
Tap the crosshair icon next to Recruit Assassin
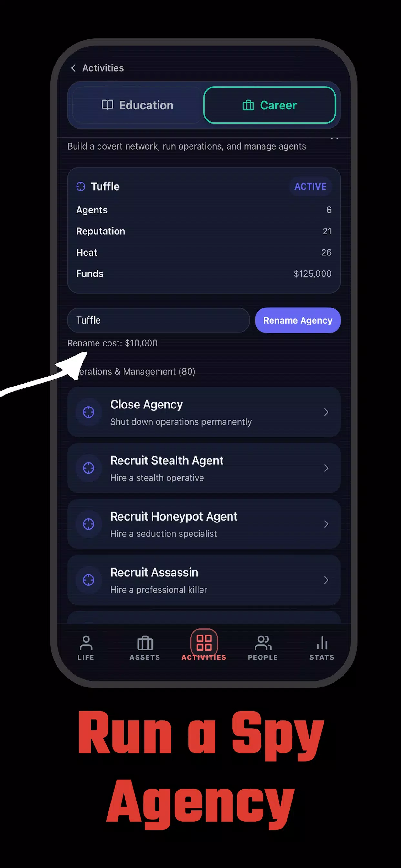click(88, 580)
